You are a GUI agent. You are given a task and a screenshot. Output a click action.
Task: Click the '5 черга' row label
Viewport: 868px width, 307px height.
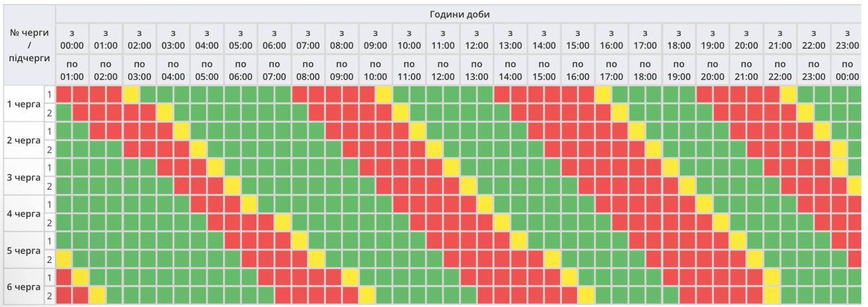pyautogui.click(x=23, y=250)
